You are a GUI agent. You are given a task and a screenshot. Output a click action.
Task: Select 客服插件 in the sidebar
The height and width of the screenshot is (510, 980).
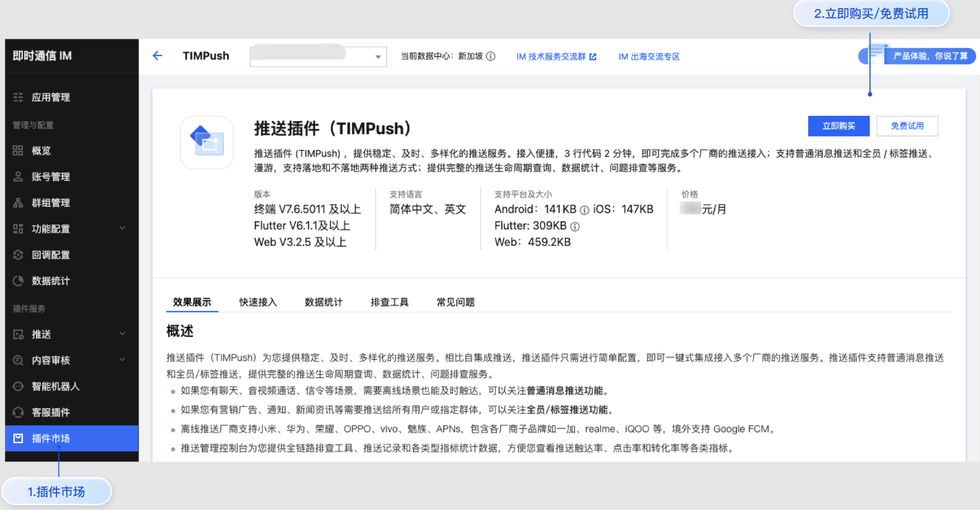pos(72,412)
